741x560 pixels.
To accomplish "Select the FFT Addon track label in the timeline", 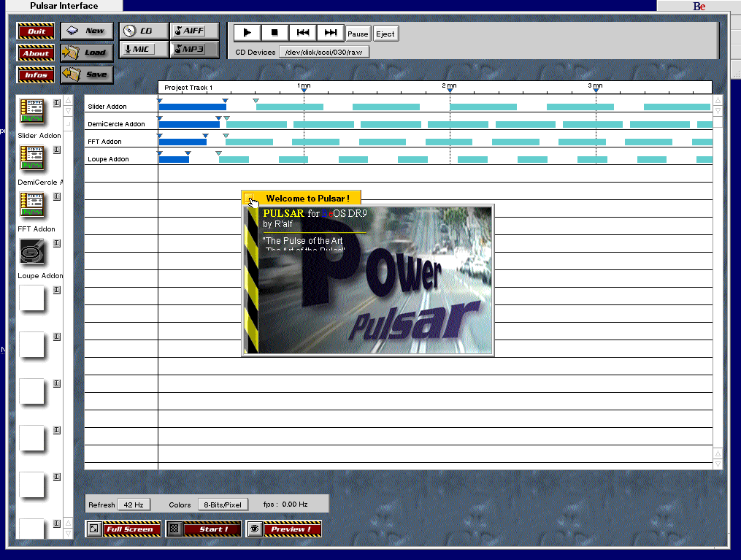I will 104,142.
